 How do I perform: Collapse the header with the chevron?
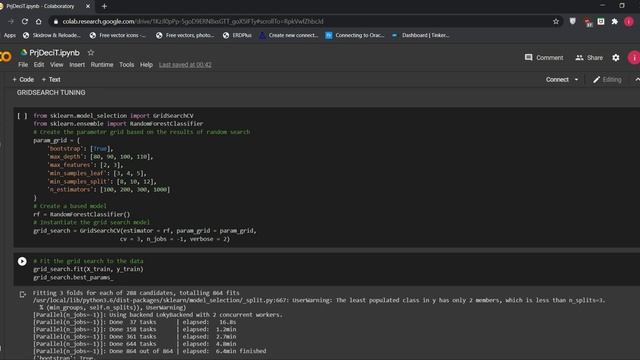pos(637,80)
